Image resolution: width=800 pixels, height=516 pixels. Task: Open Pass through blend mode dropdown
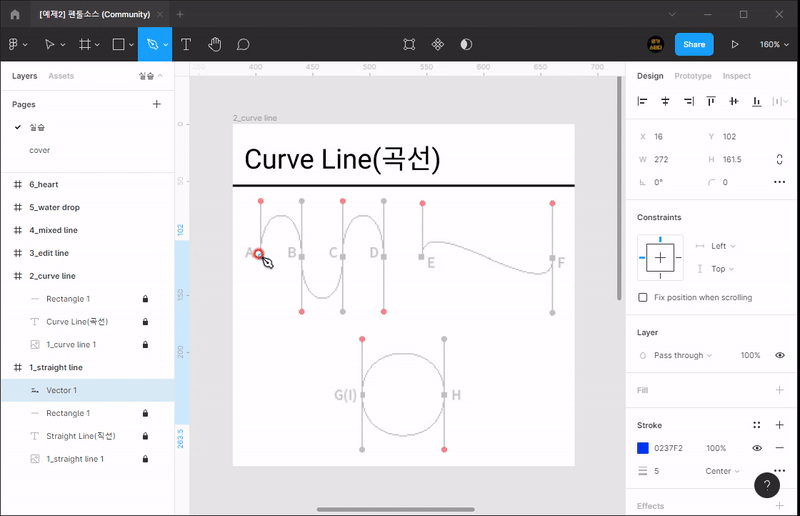click(683, 355)
